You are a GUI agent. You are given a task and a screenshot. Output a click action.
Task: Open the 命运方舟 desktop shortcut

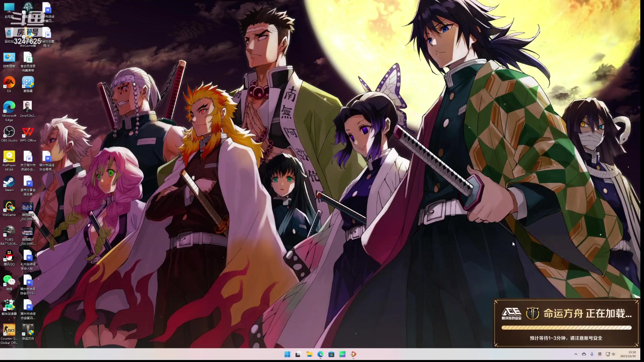28,332
